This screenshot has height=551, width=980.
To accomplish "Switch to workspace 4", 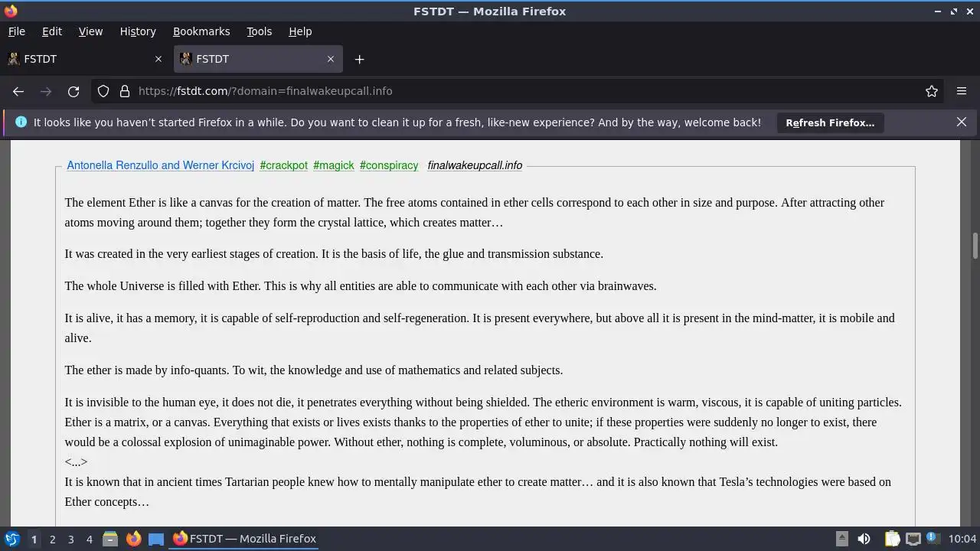I will pyautogui.click(x=89, y=539).
